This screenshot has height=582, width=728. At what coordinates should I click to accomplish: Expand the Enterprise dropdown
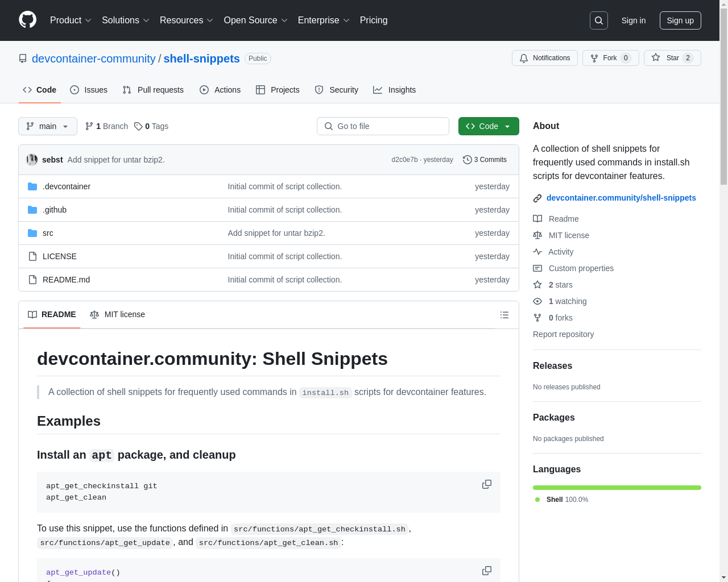[324, 20]
